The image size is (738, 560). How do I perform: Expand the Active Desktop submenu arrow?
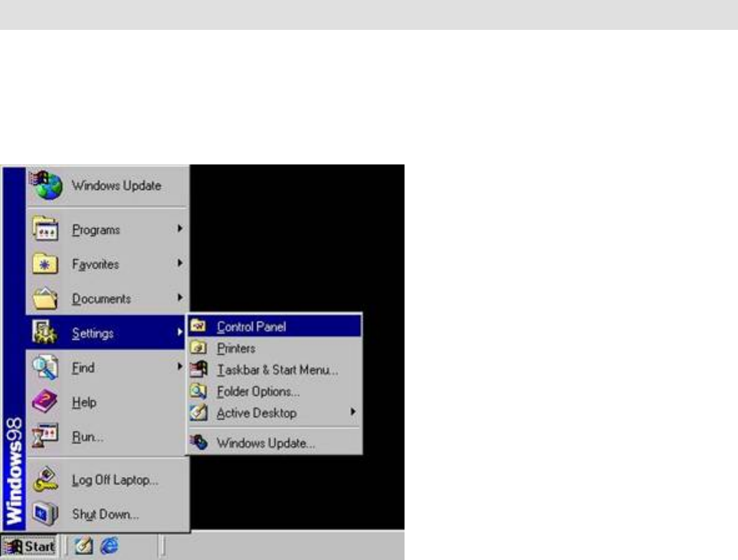pyautogui.click(x=353, y=412)
